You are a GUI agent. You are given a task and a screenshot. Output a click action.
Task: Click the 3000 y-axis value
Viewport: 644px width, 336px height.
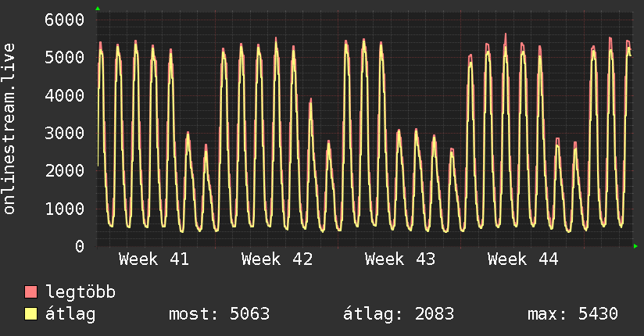(x=64, y=133)
